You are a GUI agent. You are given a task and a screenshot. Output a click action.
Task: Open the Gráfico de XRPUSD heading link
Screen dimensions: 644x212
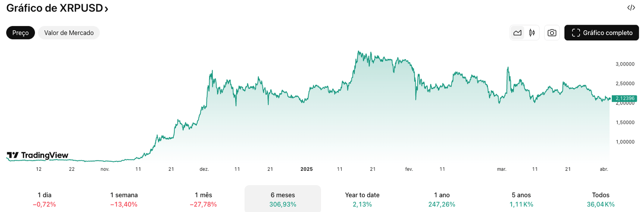54,8
